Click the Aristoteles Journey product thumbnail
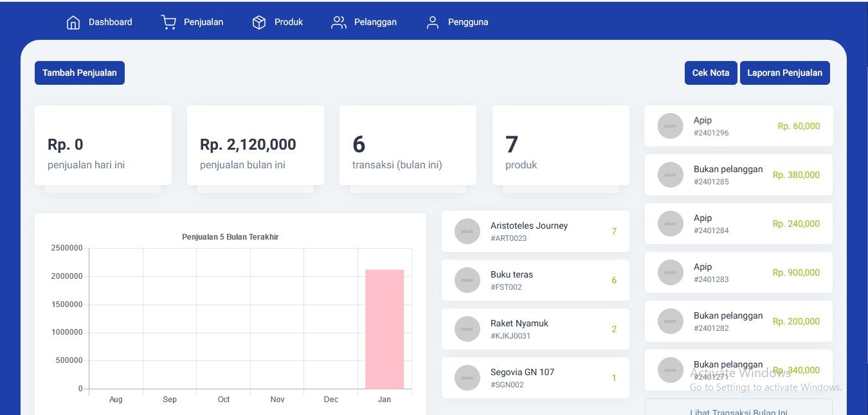Viewport: 868px width, 415px height. 467,231
